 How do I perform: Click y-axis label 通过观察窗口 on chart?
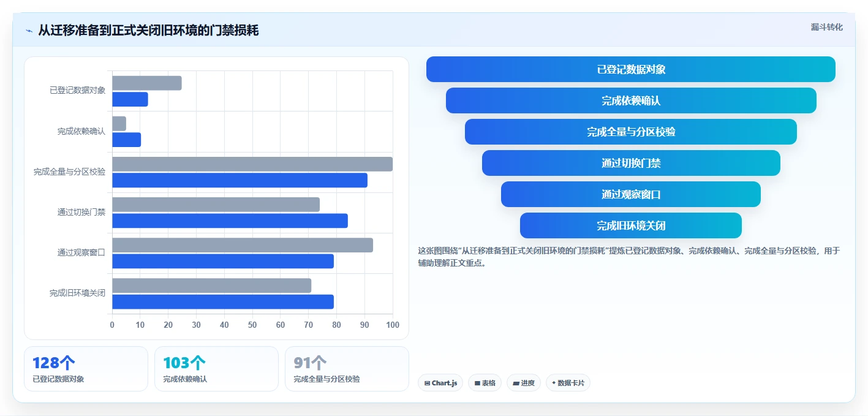81,253
